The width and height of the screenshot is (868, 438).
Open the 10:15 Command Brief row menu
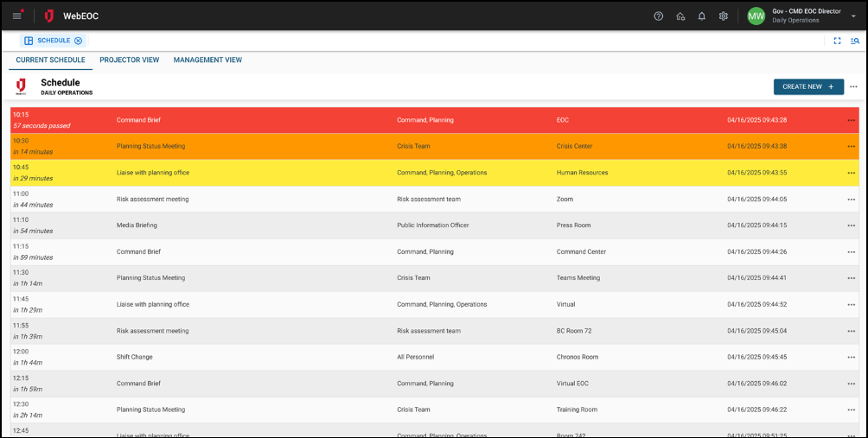pyautogui.click(x=851, y=120)
